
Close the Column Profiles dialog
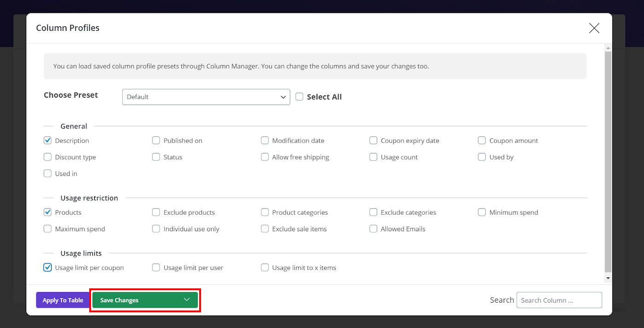pos(594,28)
